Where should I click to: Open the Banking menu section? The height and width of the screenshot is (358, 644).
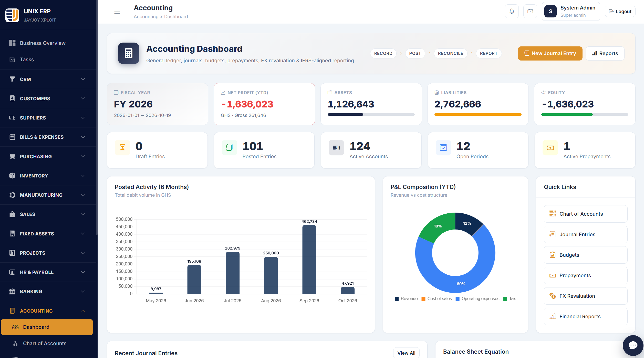48,291
